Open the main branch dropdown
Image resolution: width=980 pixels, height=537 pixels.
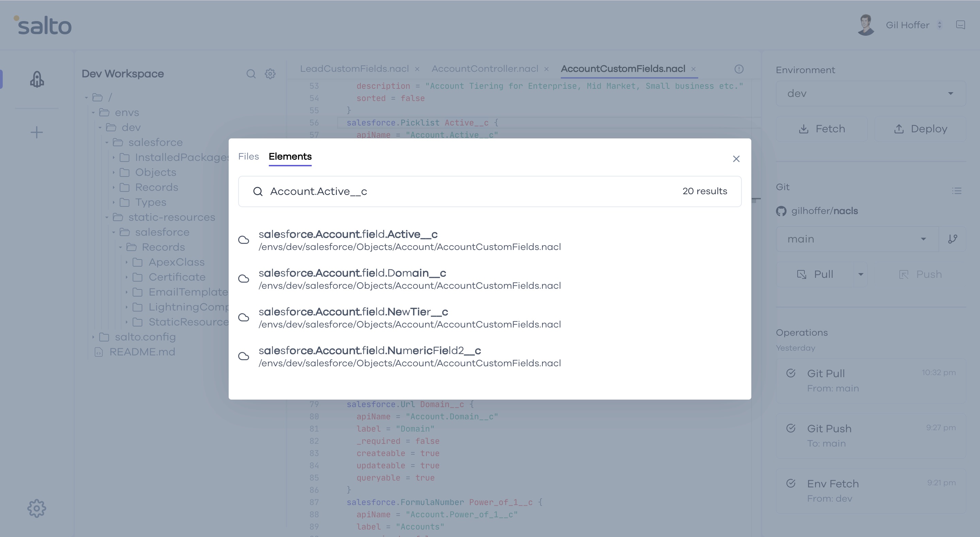tap(857, 239)
